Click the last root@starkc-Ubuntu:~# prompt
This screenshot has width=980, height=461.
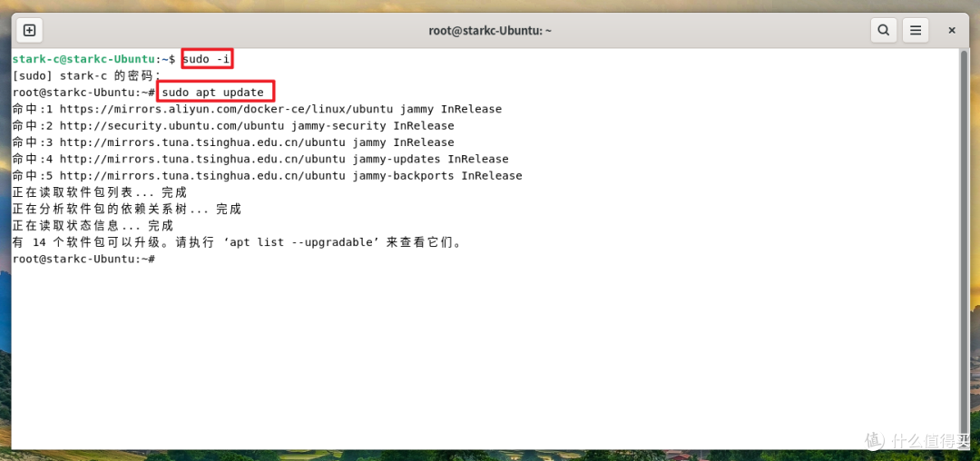pos(83,259)
